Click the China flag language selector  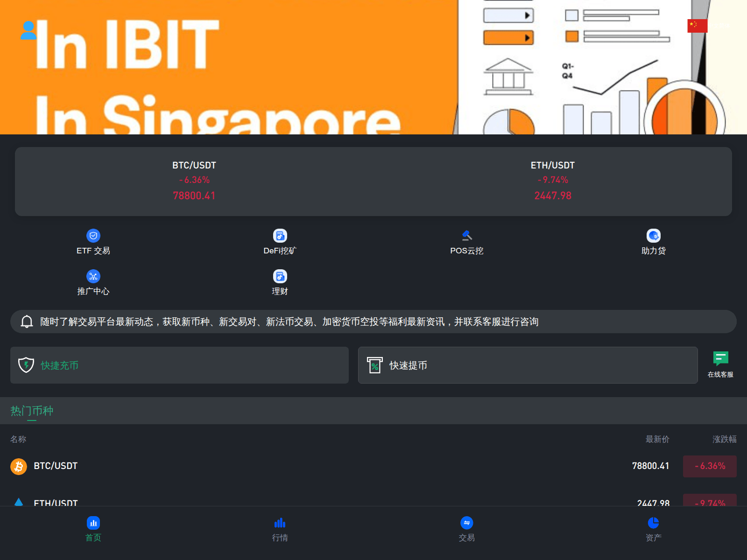tap(698, 26)
